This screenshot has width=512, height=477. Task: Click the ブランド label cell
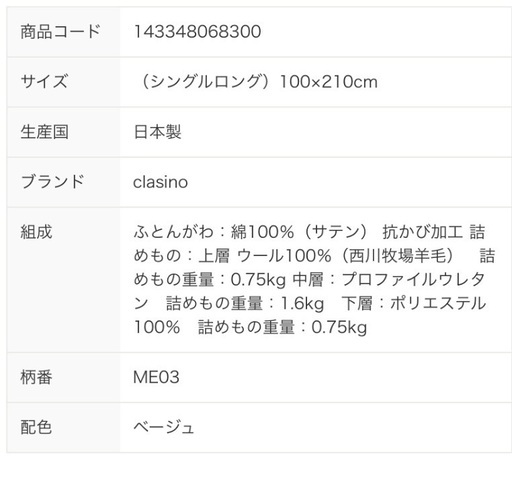pos(63,182)
